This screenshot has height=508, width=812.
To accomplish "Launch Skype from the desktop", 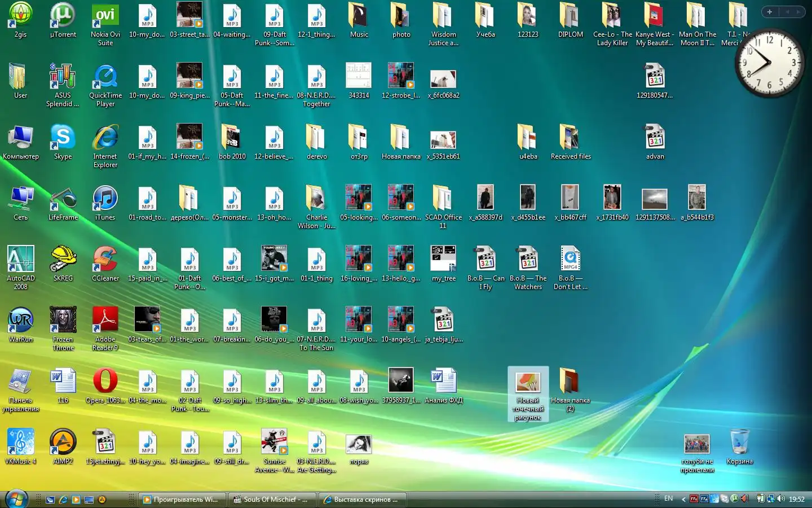I will tap(63, 138).
